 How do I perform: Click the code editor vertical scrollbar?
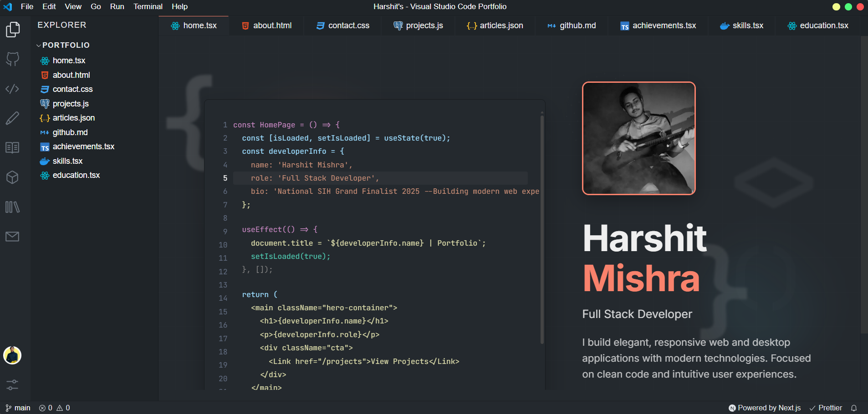click(542, 227)
